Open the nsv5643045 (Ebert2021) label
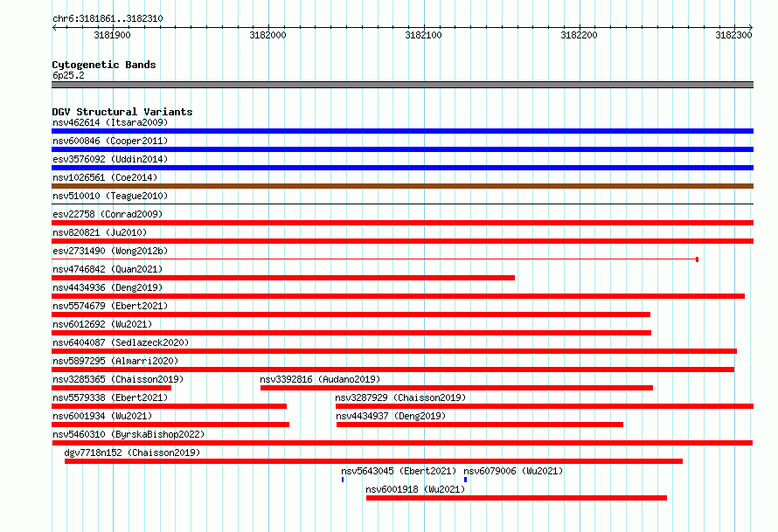 point(399,471)
